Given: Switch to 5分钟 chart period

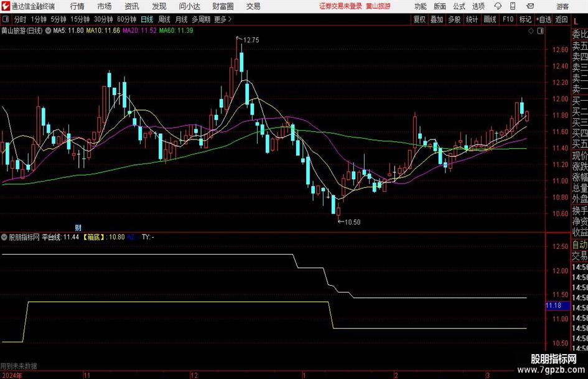Looking at the screenshot, I should tap(58, 19).
